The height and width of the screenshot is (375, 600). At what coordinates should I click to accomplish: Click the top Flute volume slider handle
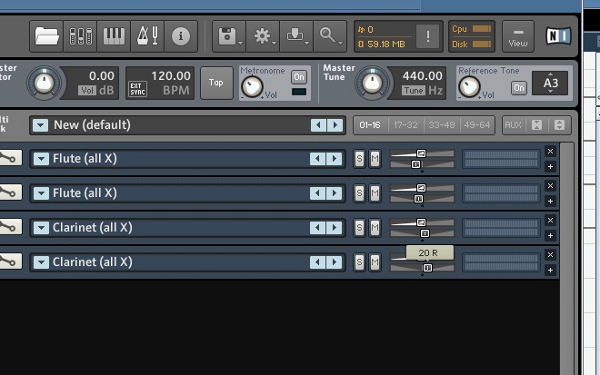point(421,153)
